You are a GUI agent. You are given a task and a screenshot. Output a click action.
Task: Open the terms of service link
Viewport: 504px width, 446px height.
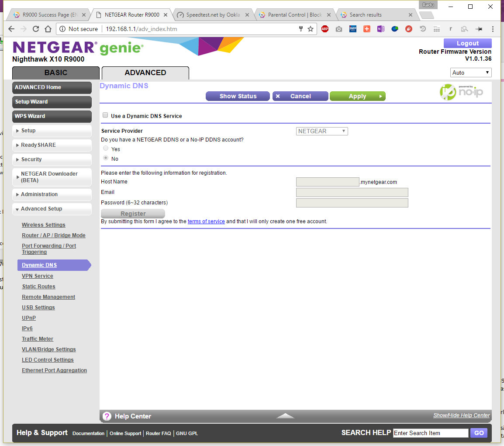206,221
